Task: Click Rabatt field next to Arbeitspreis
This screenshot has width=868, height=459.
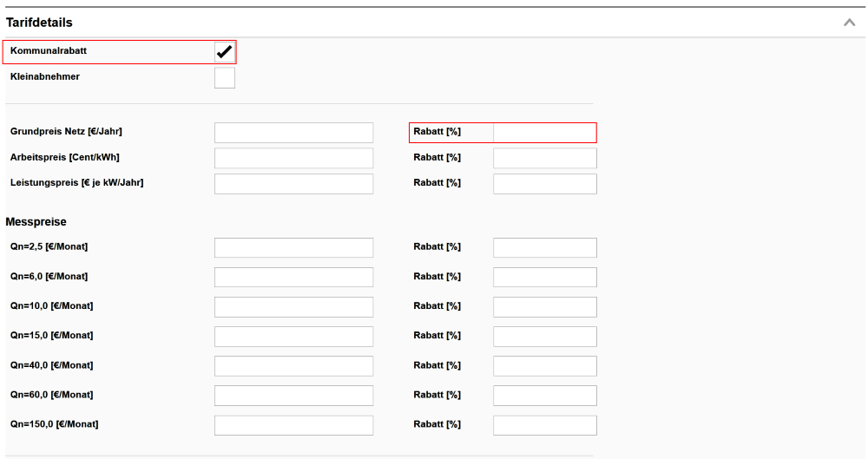Action: (544, 158)
